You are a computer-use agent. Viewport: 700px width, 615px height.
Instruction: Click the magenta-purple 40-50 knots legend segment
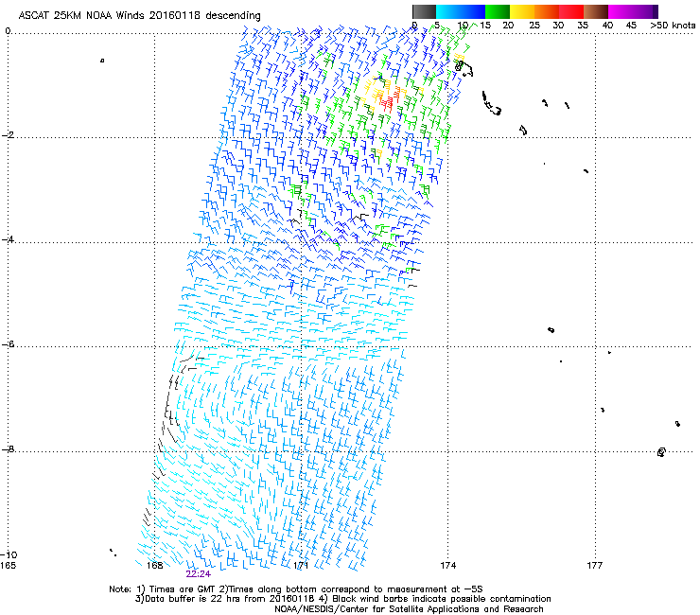[x=633, y=11]
